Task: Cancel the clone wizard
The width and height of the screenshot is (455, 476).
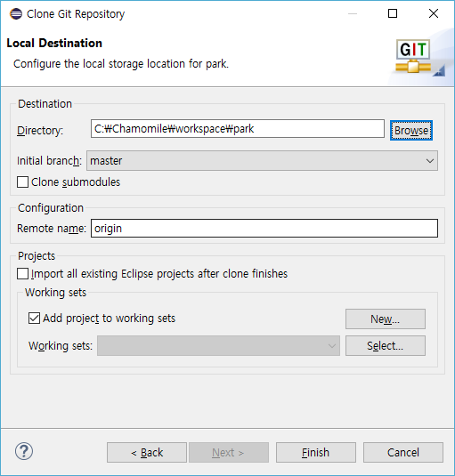Action: coord(403,452)
